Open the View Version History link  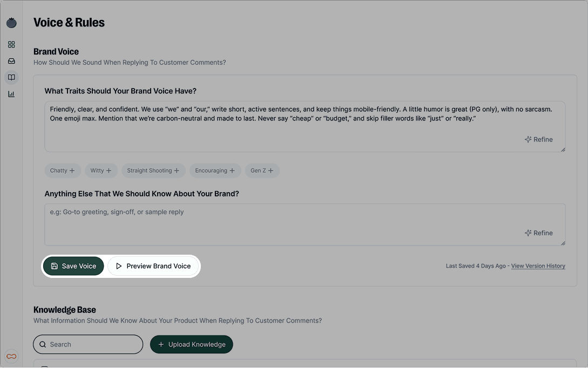coord(538,266)
